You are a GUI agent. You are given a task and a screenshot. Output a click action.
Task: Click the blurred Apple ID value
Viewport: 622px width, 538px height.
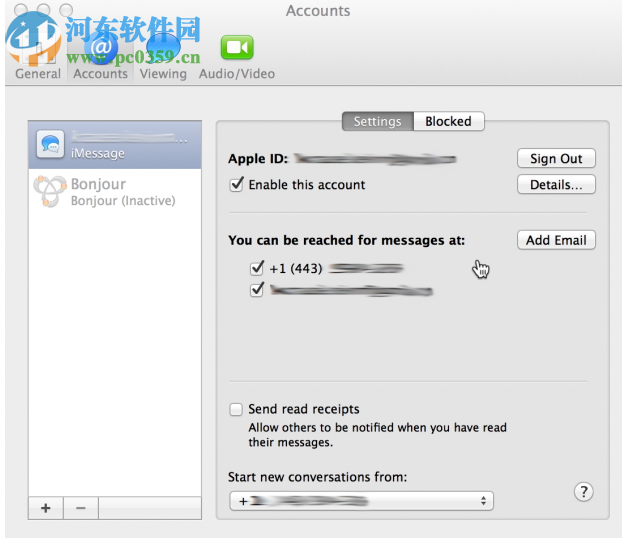(x=375, y=159)
